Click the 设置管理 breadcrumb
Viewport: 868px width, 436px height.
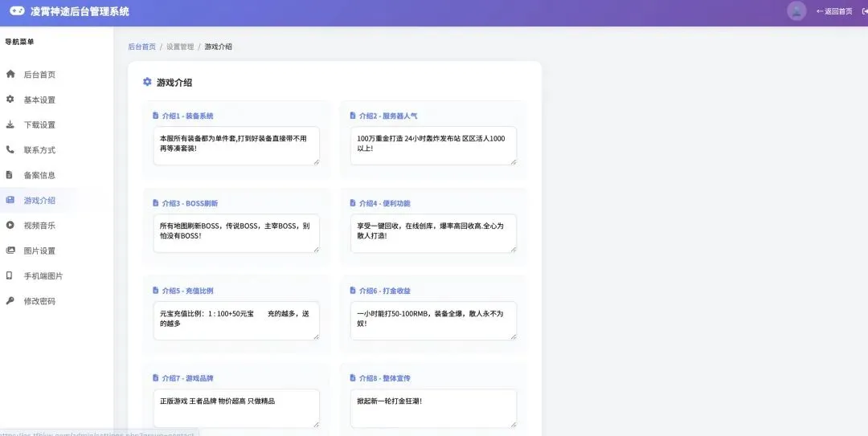[180, 47]
